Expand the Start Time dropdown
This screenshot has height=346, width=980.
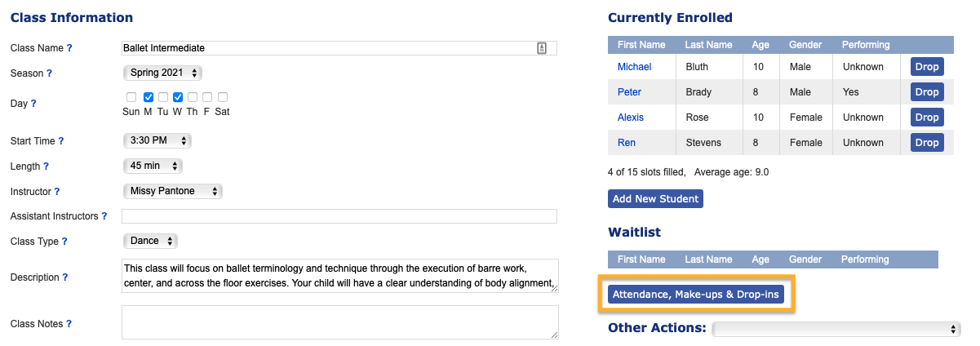point(157,141)
